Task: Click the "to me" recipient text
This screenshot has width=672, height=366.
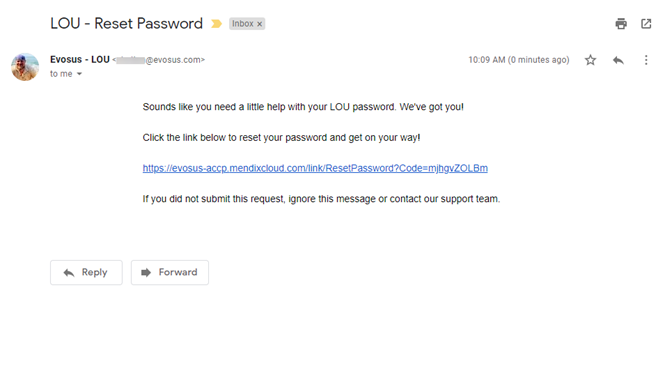Action: click(x=61, y=74)
